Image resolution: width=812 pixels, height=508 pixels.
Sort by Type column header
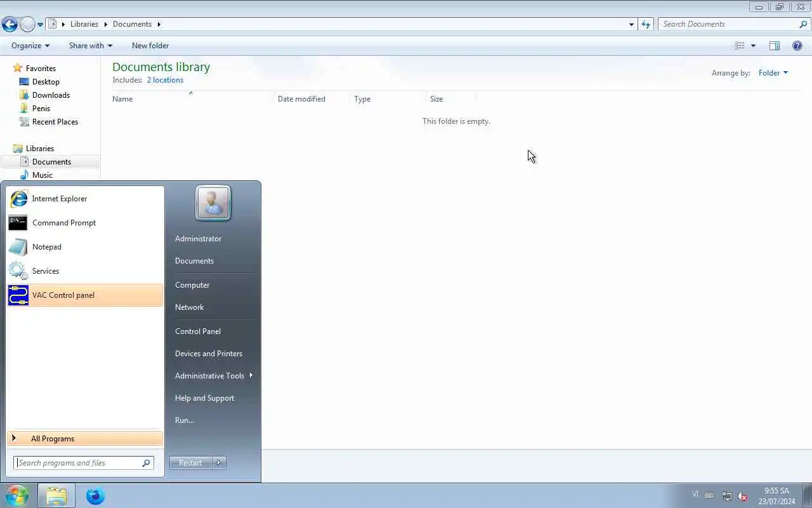point(388,99)
